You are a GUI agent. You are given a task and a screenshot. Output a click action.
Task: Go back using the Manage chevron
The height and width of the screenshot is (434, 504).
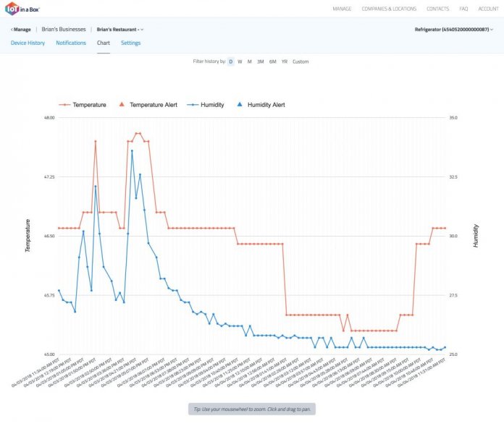tap(12, 30)
